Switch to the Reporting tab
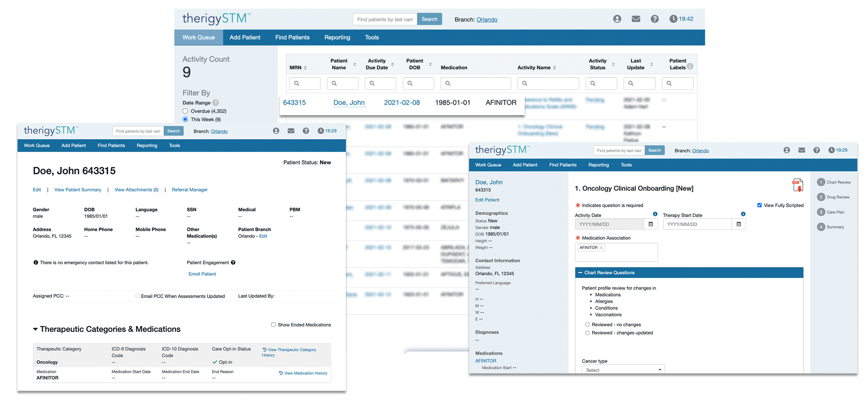 [337, 37]
